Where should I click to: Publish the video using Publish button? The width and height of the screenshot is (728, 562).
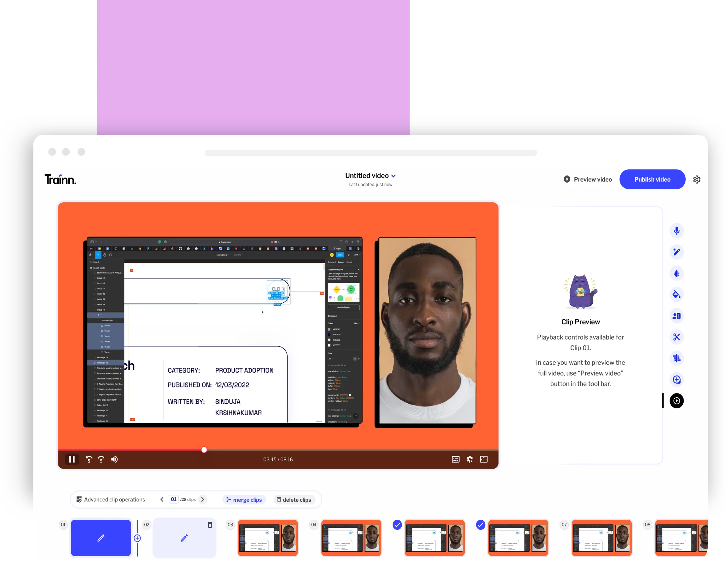coord(652,180)
